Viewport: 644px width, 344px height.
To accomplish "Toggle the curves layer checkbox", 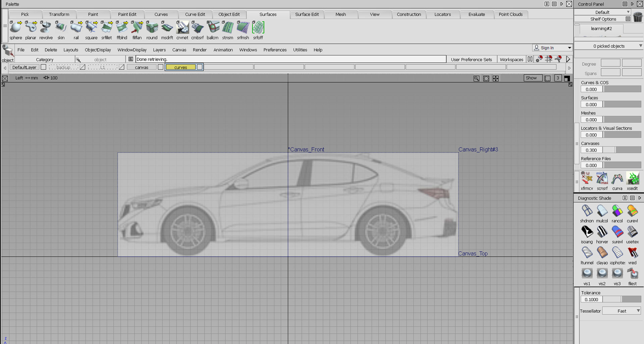I will point(200,67).
